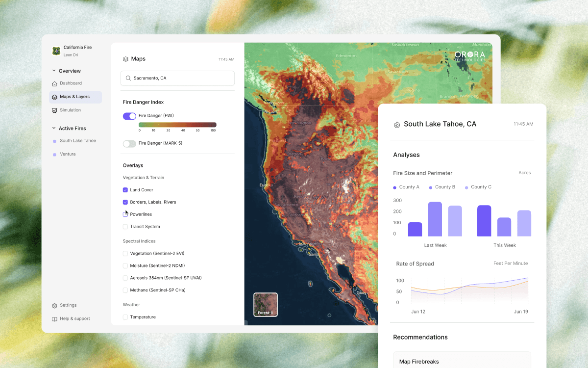Collapse the Active Fires section chevron

click(x=54, y=129)
